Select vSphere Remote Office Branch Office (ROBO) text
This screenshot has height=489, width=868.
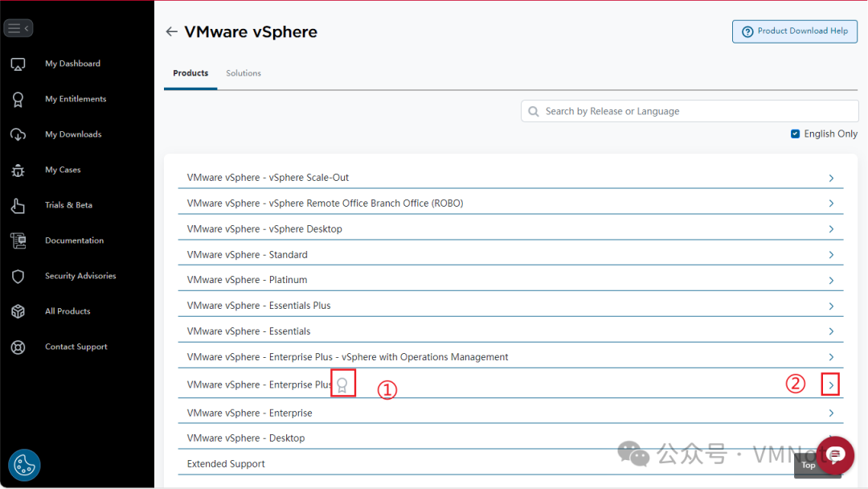coord(366,203)
